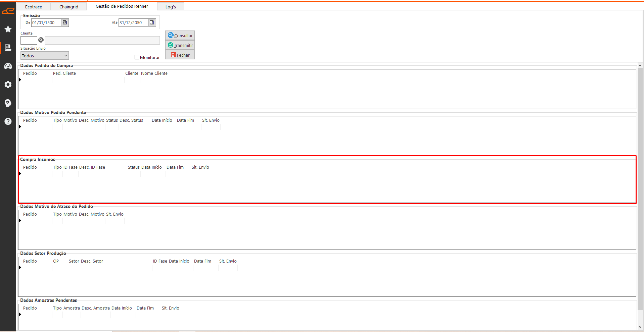Click the Cliente code input field
The width and height of the screenshot is (644, 332).
coord(29,40)
